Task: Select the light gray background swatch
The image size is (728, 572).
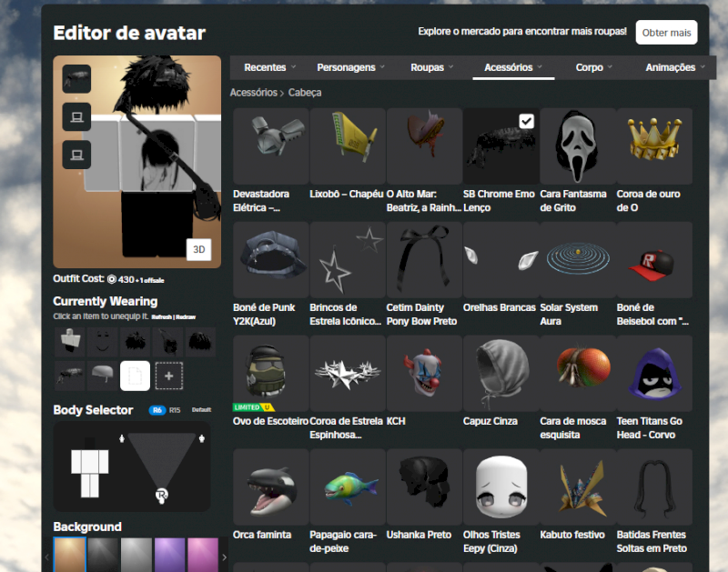Action: pos(136,555)
